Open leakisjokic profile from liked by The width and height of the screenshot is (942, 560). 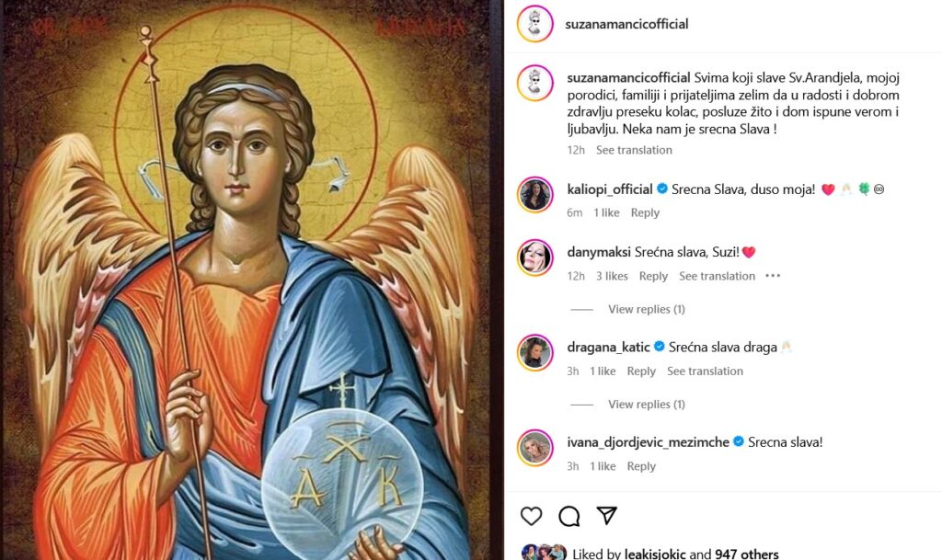(x=654, y=554)
